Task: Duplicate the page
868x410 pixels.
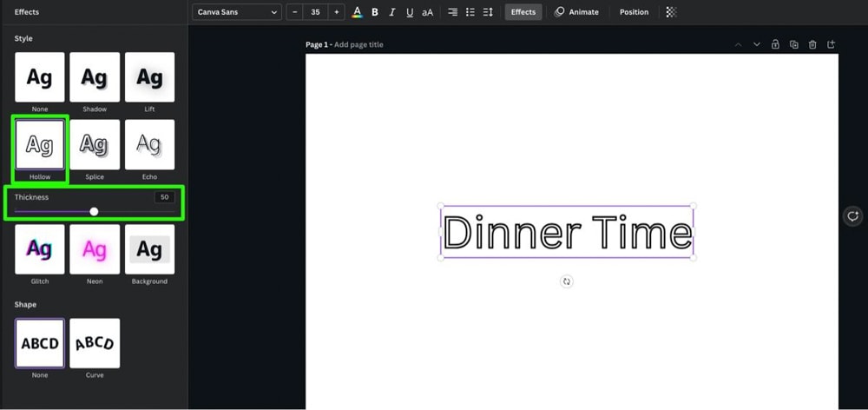Action: coord(794,44)
